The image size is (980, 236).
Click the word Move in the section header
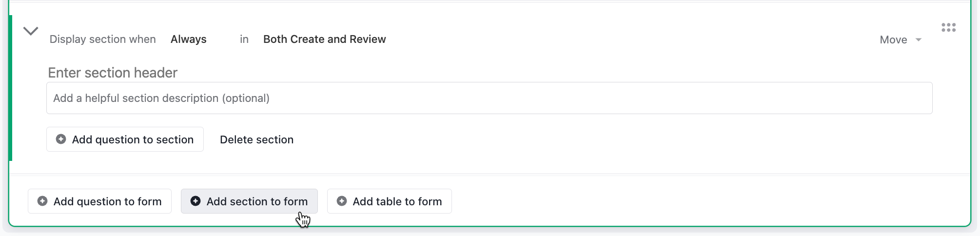point(894,40)
